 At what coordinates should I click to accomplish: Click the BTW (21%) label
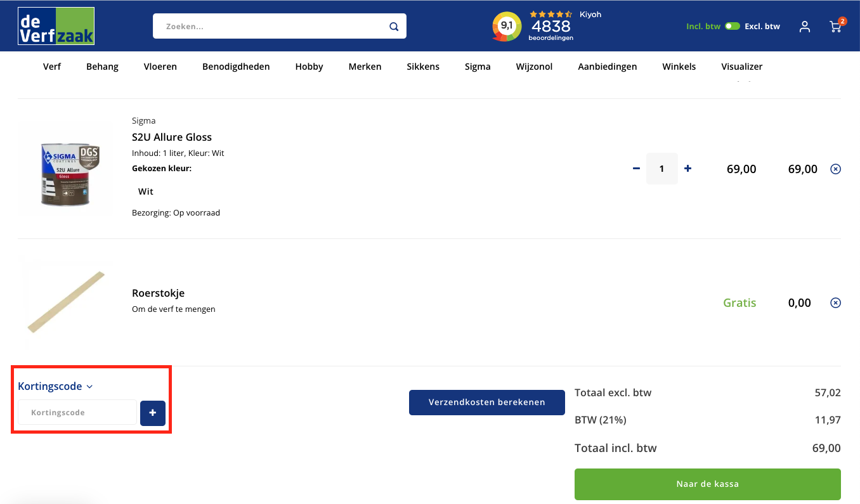click(601, 420)
